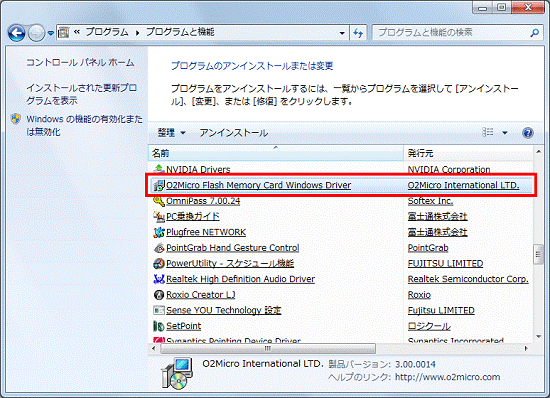Viewport: 550px width, 398px height.
Task: Open the 整理 menu
Action: pyautogui.click(x=171, y=133)
